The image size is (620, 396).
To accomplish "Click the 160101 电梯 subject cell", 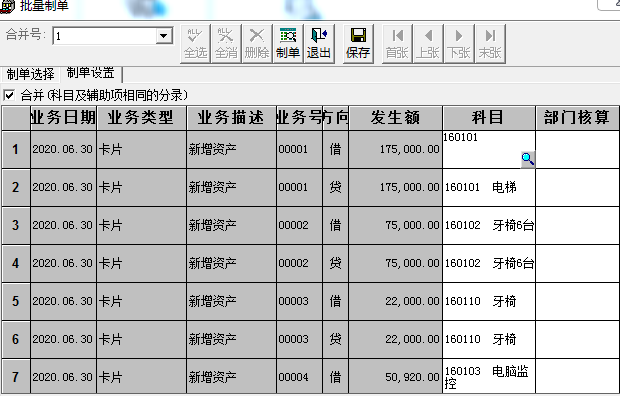I will pos(489,187).
